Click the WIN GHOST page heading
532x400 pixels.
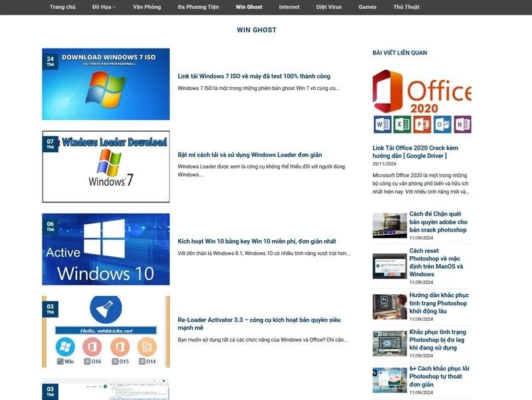(x=257, y=30)
